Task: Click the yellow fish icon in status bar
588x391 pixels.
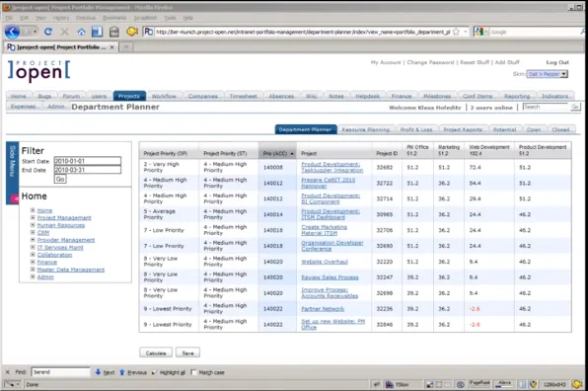Action: click(577, 384)
